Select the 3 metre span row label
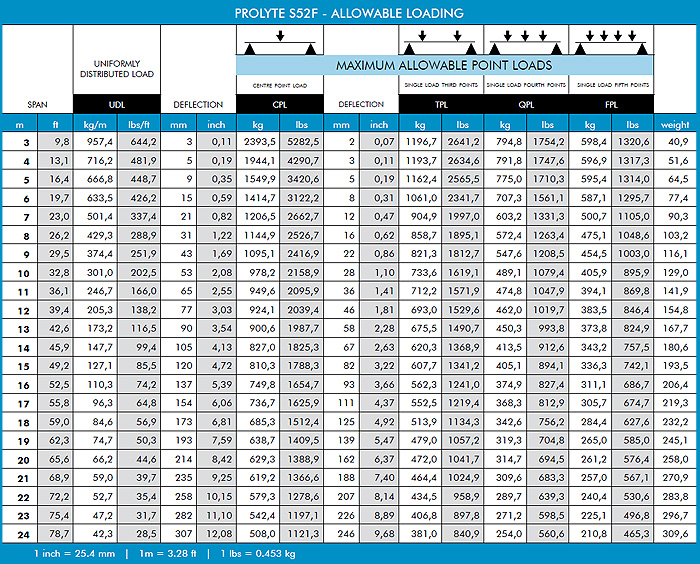The image size is (700, 564). (20, 142)
